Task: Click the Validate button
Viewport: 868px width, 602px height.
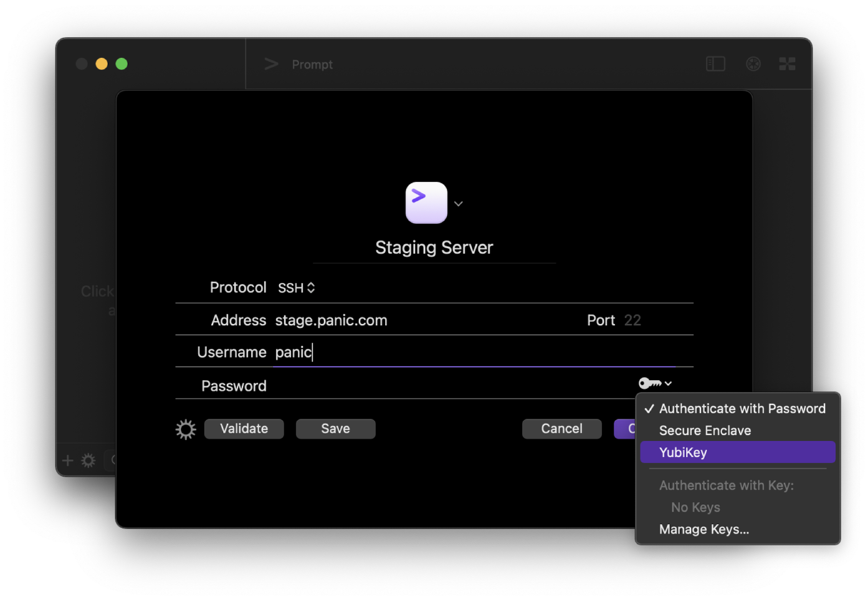Action: point(244,429)
